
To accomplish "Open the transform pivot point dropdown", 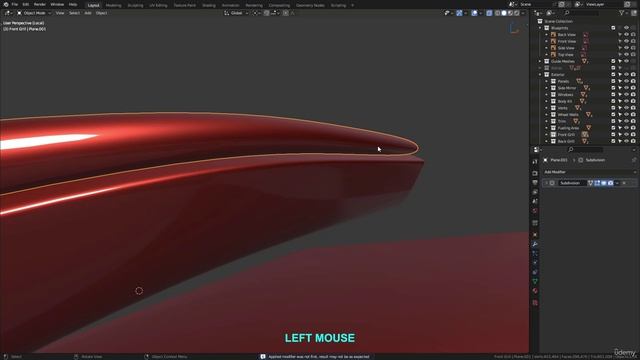I will coord(256,13).
